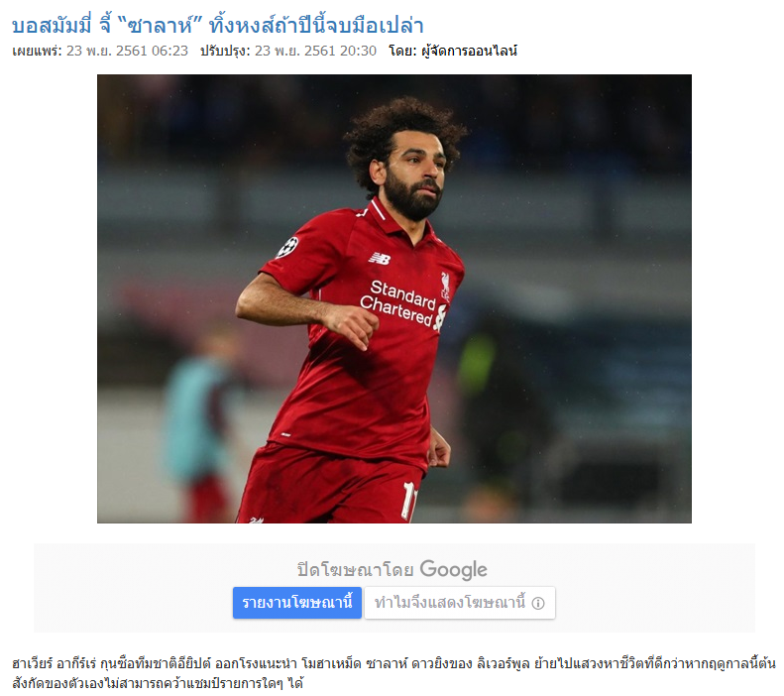The image size is (784, 696).
Task: Click the blue article headline about Salah
Action: pyautogui.click(x=217, y=25)
